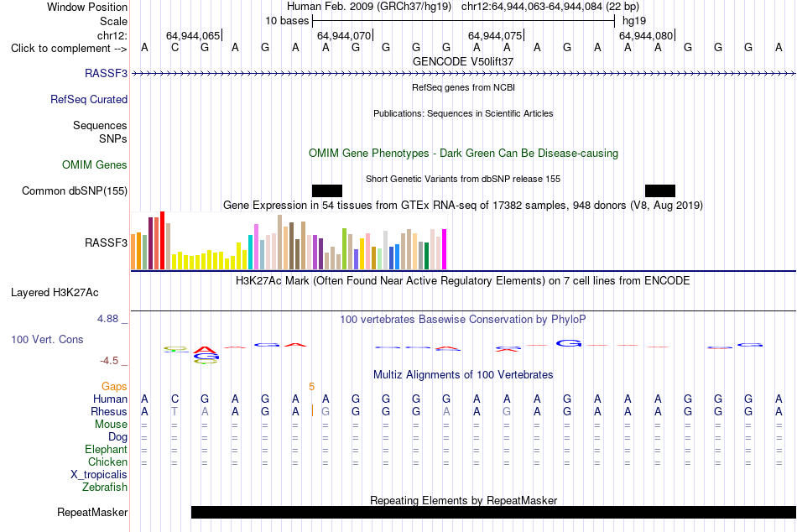797x532 pixels.
Task: Click the tallest red bar in GTEx chart
Action: (163, 240)
